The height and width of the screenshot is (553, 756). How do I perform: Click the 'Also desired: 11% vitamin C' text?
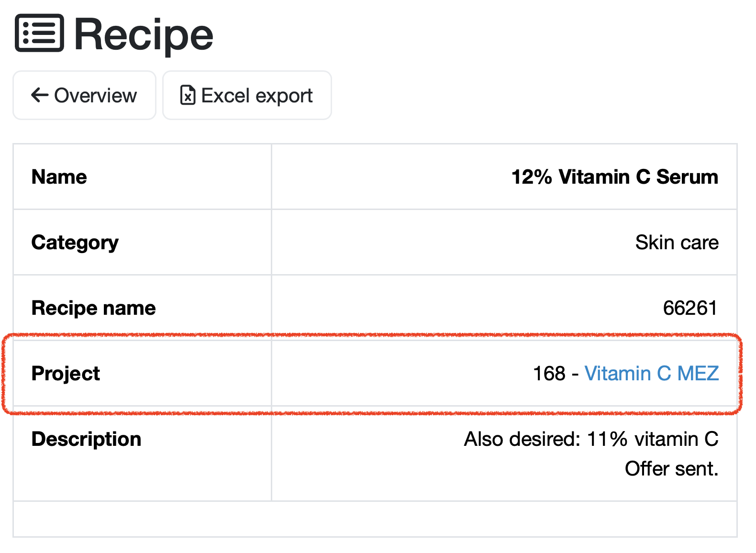(x=591, y=439)
